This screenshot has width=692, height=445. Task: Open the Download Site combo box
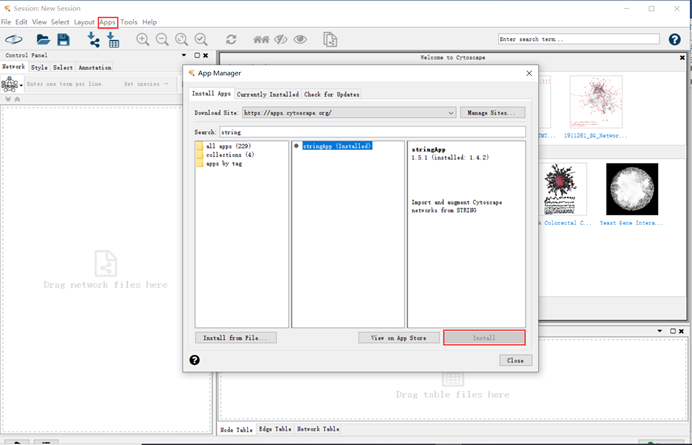pos(349,113)
